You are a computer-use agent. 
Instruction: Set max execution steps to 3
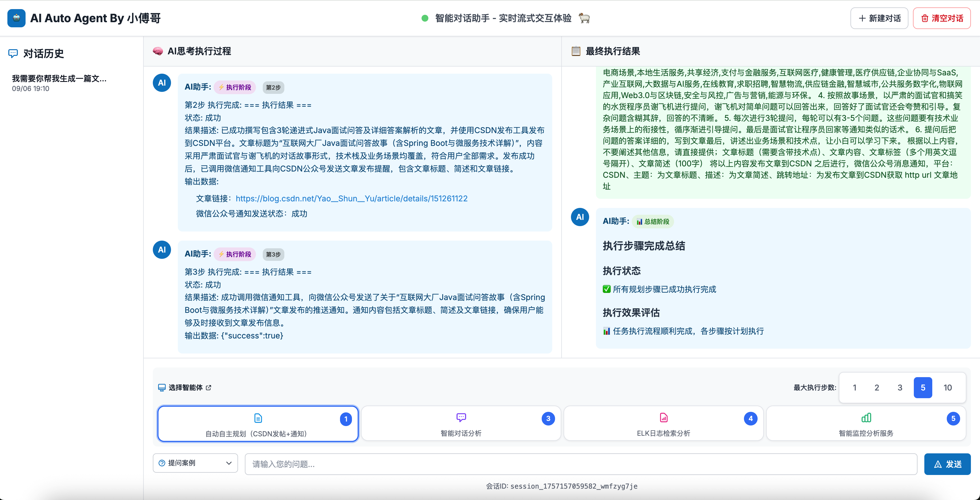pos(900,388)
